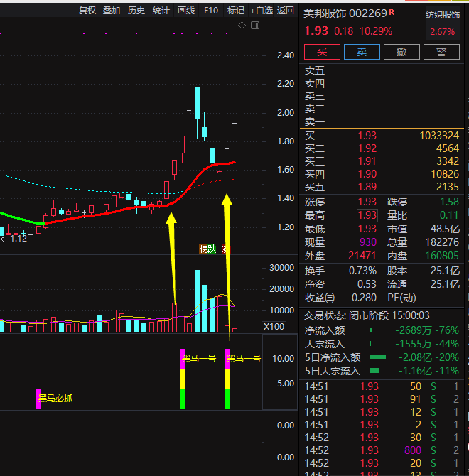Click the 内盘 160805 value
Screen dimensions: 469x476
pos(442,256)
